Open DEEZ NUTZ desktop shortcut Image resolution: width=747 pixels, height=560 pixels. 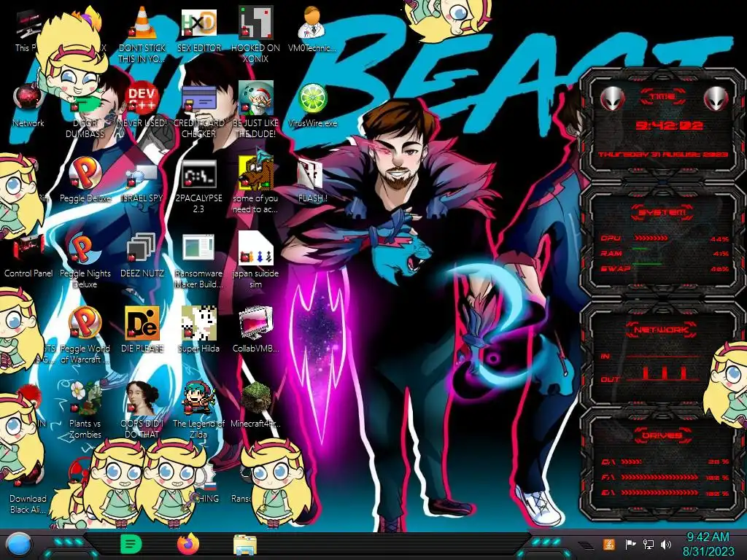[x=142, y=249]
